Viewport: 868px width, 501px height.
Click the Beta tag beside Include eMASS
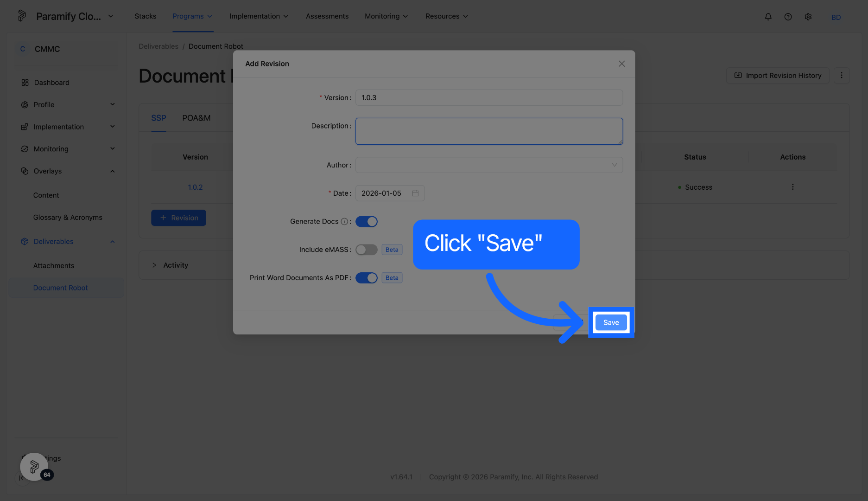pos(392,250)
